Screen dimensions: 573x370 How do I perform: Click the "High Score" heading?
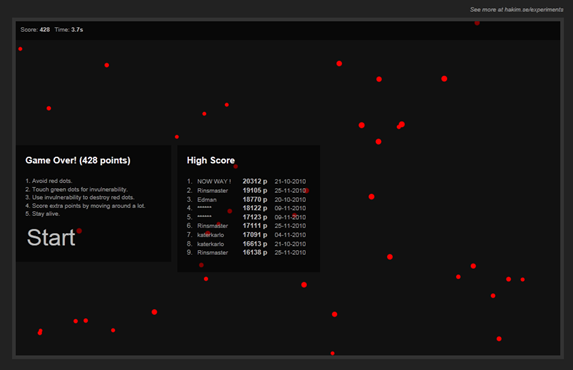point(211,161)
